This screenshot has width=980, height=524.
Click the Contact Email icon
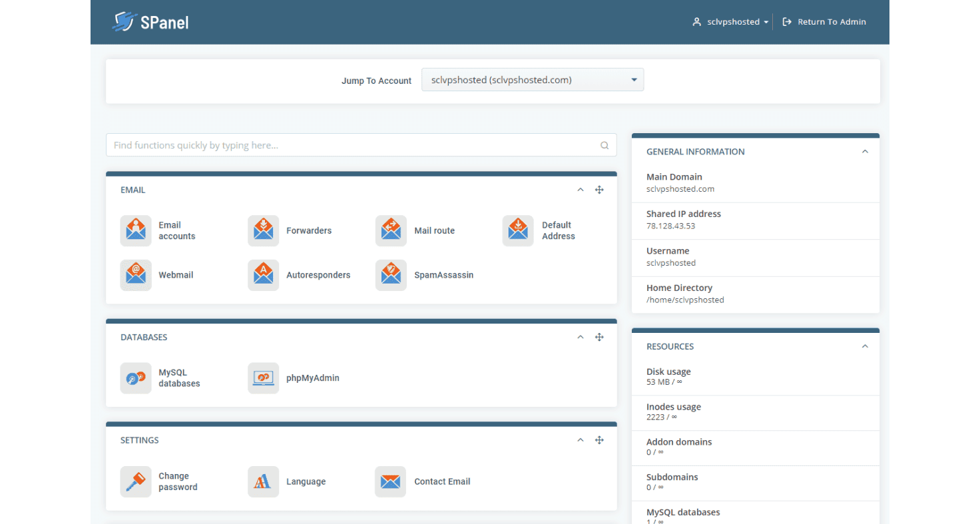[x=391, y=481]
